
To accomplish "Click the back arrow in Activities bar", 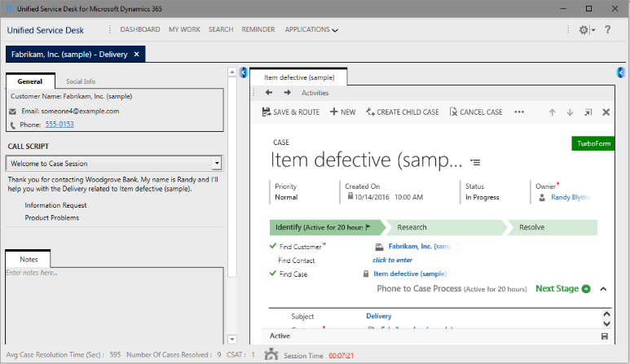I will (268, 93).
